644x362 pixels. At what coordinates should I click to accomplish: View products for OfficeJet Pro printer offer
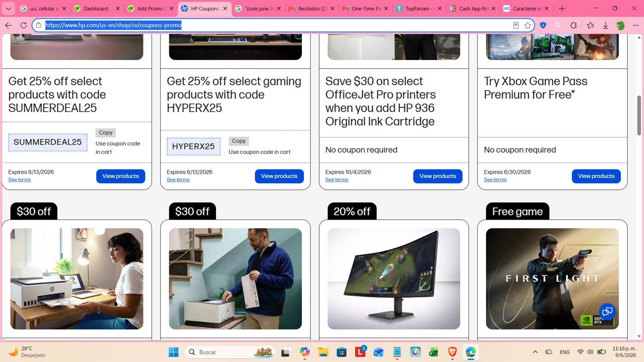437,176
